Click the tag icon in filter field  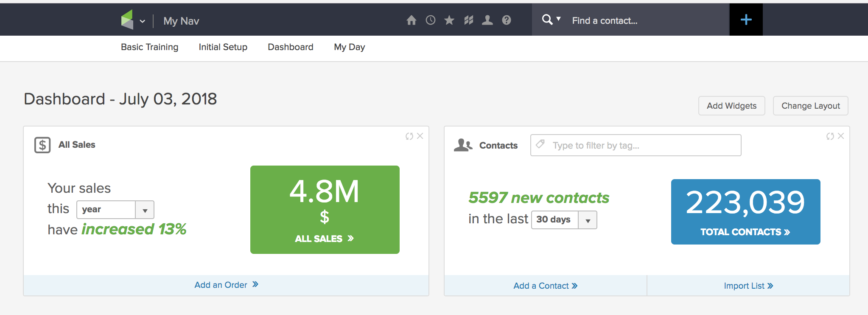(x=540, y=144)
